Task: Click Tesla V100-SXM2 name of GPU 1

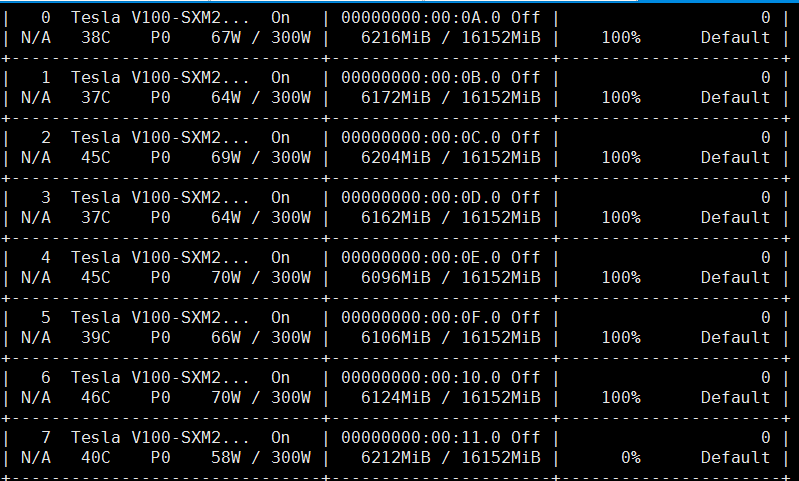Action: coord(160,78)
